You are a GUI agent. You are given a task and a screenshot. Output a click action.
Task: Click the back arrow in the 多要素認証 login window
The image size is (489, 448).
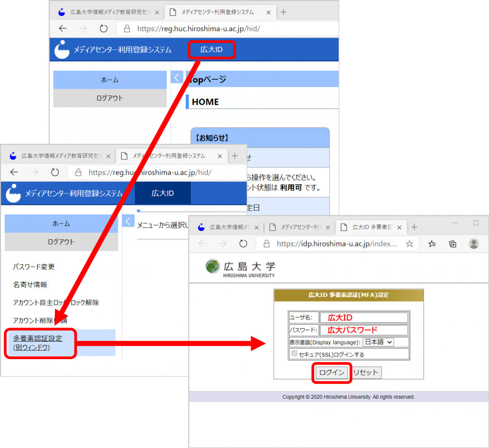pyautogui.click(x=202, y=244)
